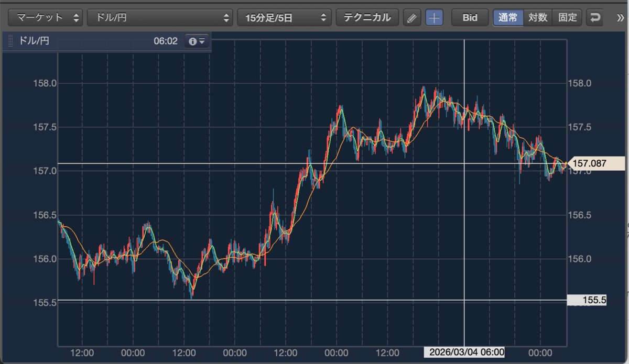Toggle the crosshair cursor tool
This screenshot has width=629, height=364.
tap(434, 18)
